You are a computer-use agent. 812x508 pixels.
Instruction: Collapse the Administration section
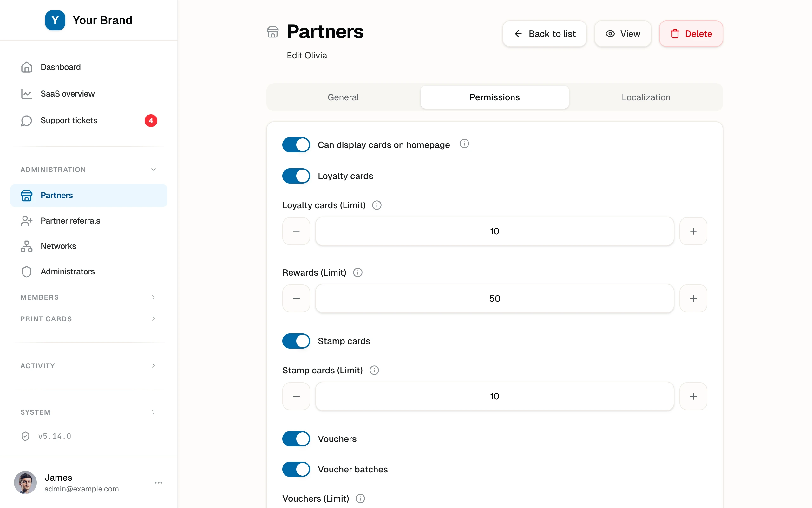click(x=88, y=170)
